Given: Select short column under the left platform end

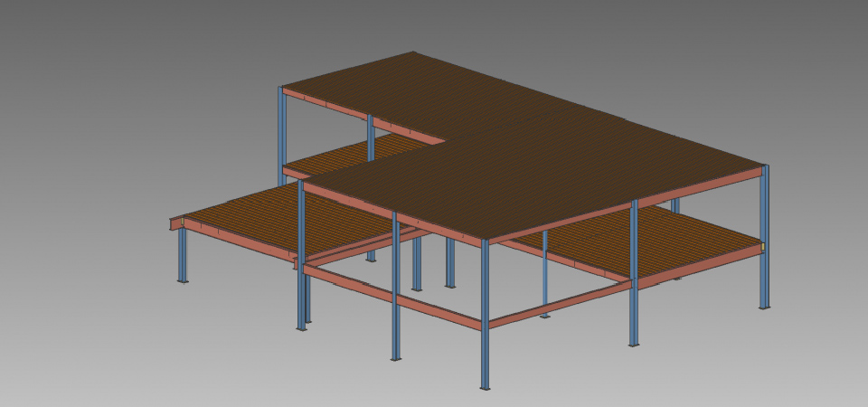Looking at the screenshot, I should pos(183,255).
